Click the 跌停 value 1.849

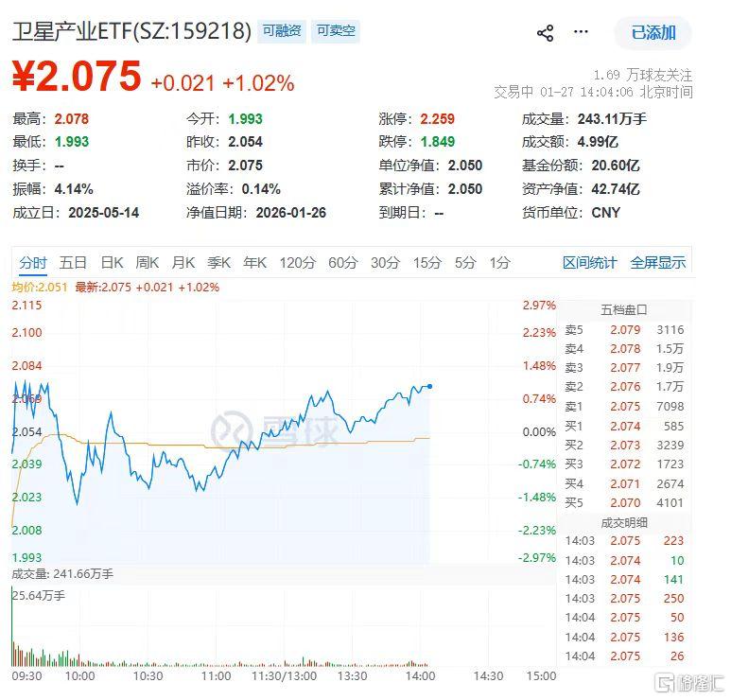tap(437, 141)
